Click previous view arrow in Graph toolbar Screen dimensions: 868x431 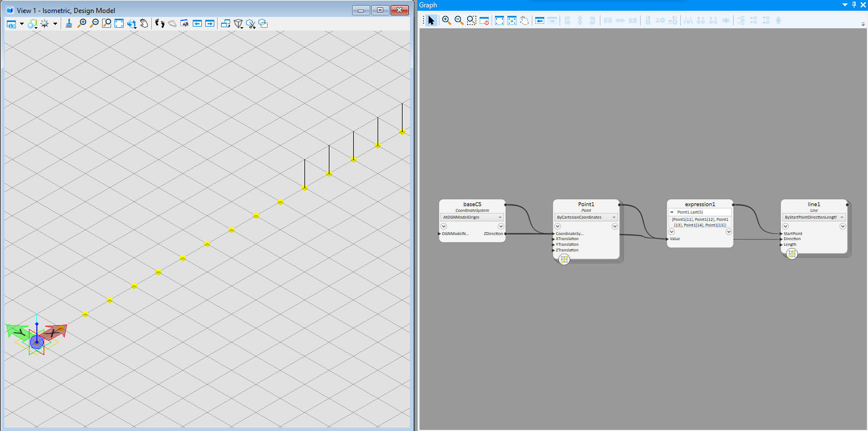[540, 20]
